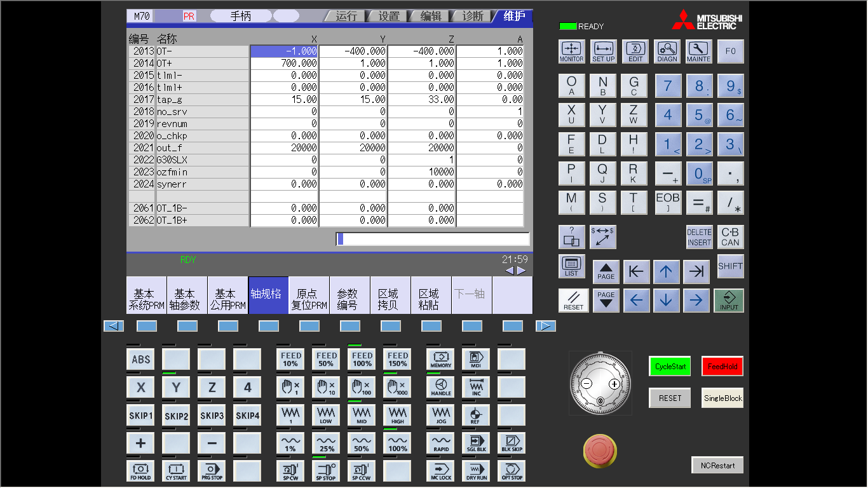
Task: Click the keypad RESET key with slashes
Action: 573,301
